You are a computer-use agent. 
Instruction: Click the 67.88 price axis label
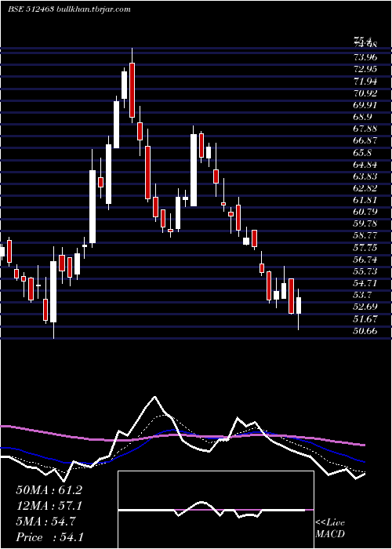365,129
